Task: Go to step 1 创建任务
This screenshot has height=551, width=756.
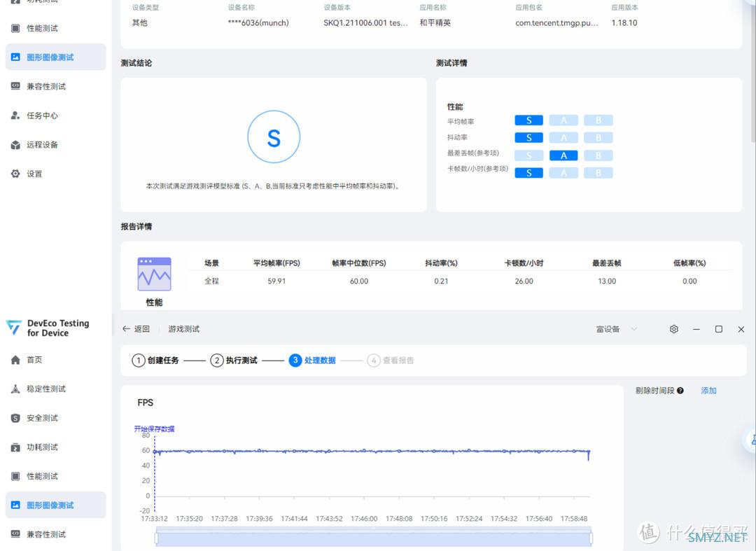Action: [x=155, y=360]
